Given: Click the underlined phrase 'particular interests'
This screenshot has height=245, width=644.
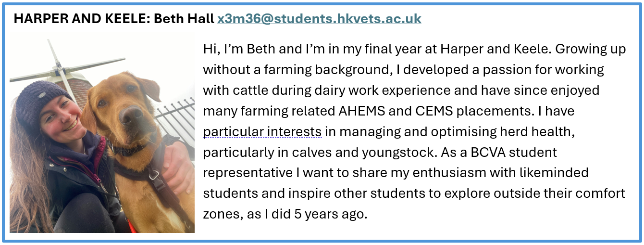Looking at the screenshot, I should (x=262, y=132).
